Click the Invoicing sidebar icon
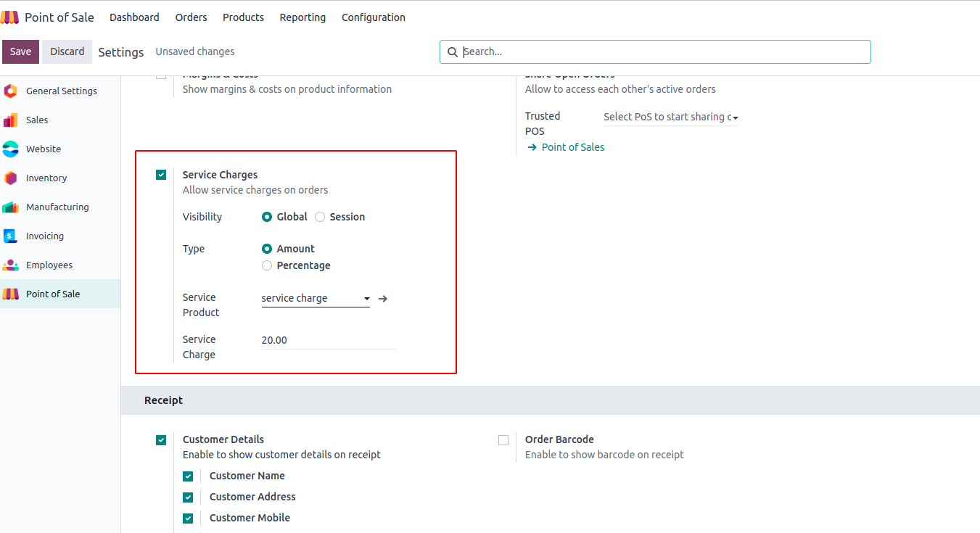Screen dimensions: 980x533 pyautogui.click(x=10, y=236)
